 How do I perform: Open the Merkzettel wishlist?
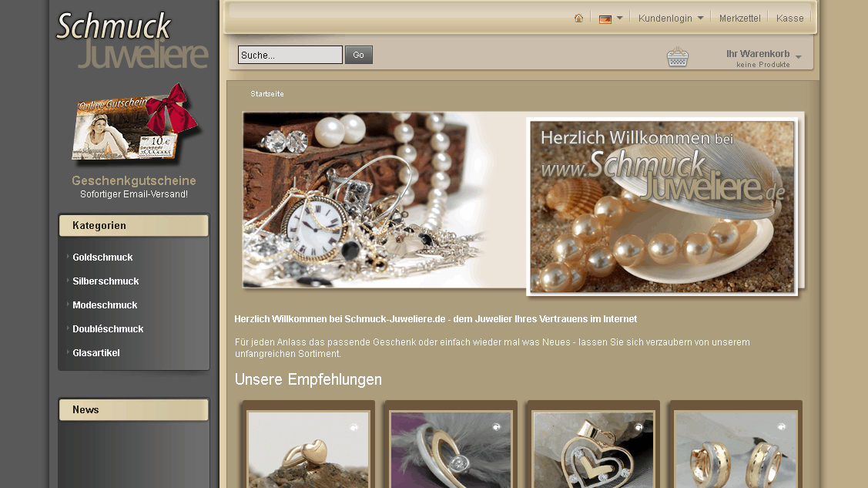coord(739,19)
